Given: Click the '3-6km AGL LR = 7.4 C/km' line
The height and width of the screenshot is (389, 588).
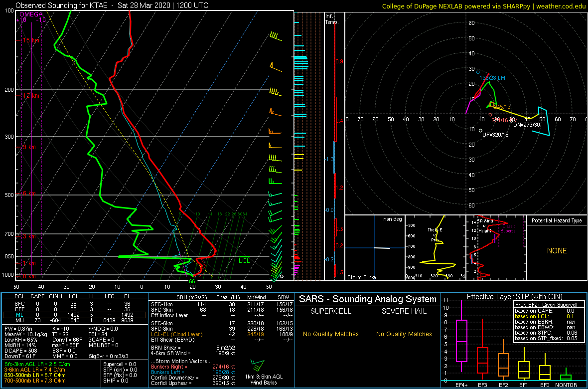Looking at the screenshot, I should pyautogui.click(x=35, y=370).
